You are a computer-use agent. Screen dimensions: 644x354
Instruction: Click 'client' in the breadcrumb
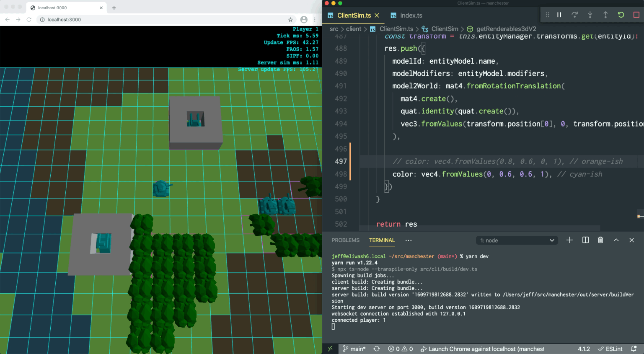[354, 29]
